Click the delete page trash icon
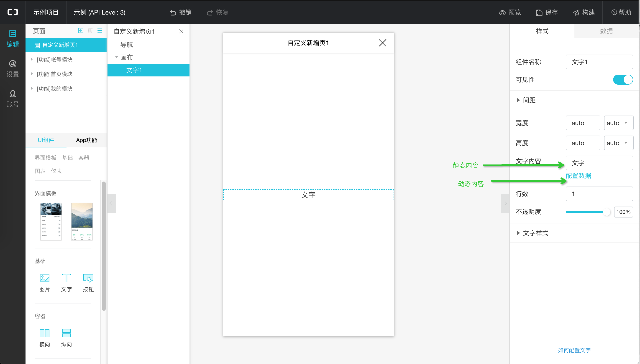This screenshot has width=640, height=364. 90,30
